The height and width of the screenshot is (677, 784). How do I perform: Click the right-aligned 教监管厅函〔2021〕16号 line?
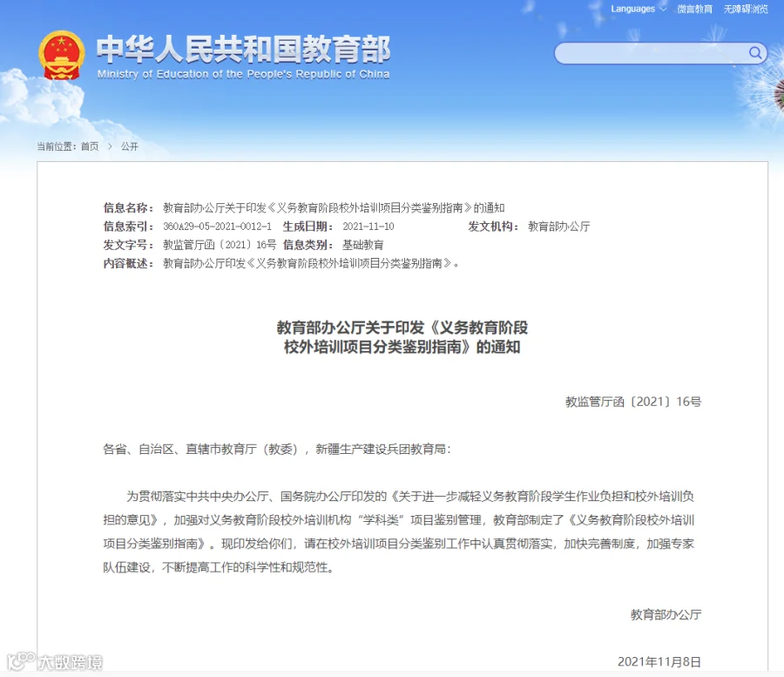pos(633,402)
